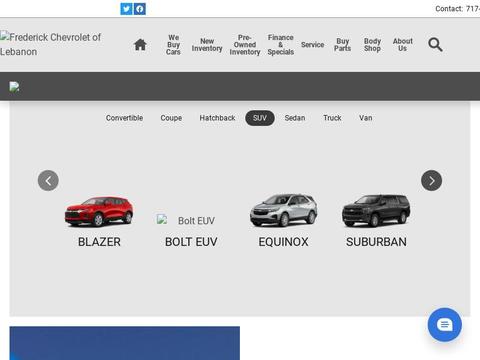Screen dimensions: 480x360
Task: Open New Inventory menu
Action: tap(207, 45)
